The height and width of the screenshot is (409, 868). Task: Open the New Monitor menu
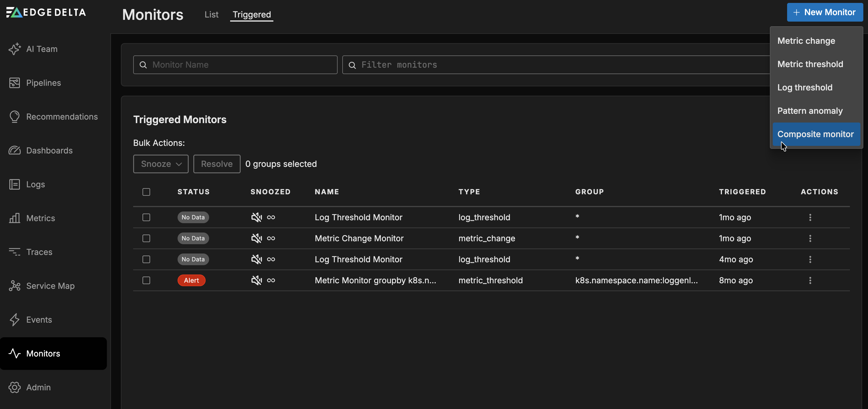(x=824, y=12)
